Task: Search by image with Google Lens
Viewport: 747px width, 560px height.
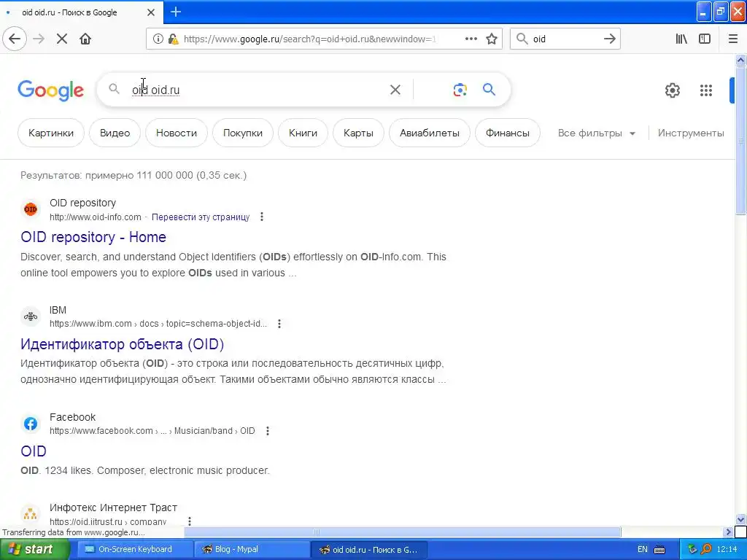Action: coord(460,90)
